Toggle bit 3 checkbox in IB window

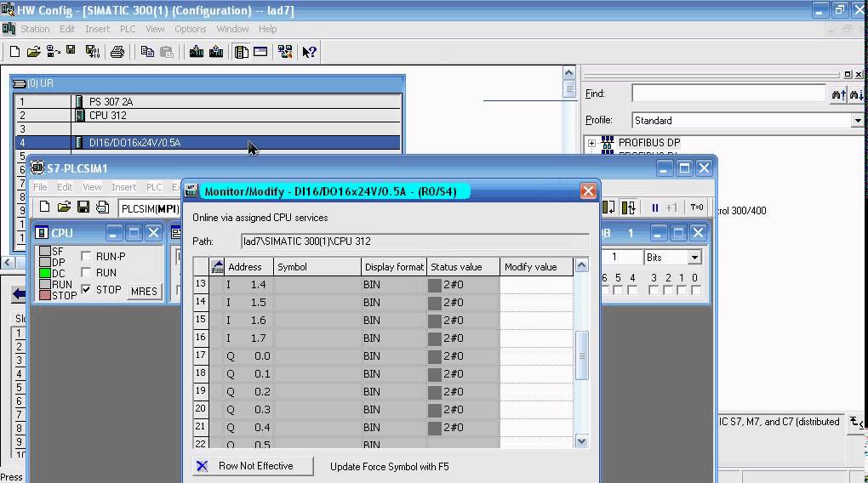point(654,289)
